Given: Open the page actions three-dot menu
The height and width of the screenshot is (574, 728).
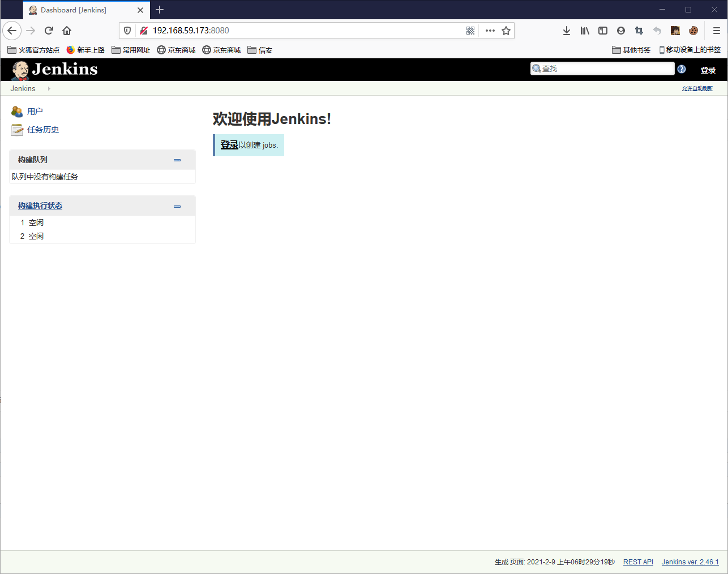Looking at the screenshot, I should click(490, 31).
